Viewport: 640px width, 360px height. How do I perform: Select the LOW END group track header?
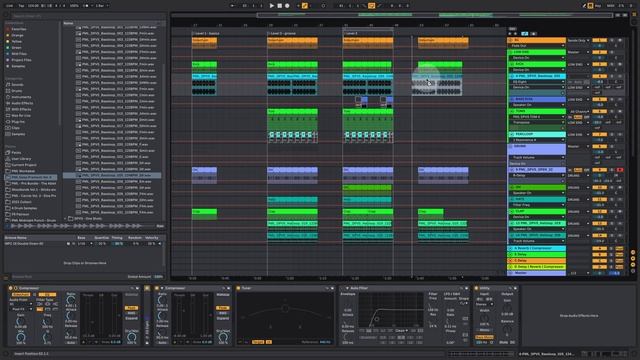click(537, 52)
